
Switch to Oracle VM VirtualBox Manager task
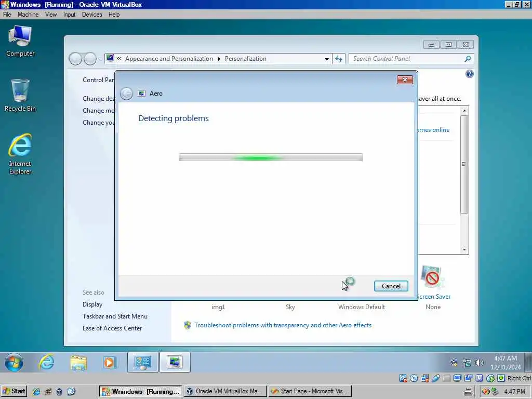[x=225, y=391]
